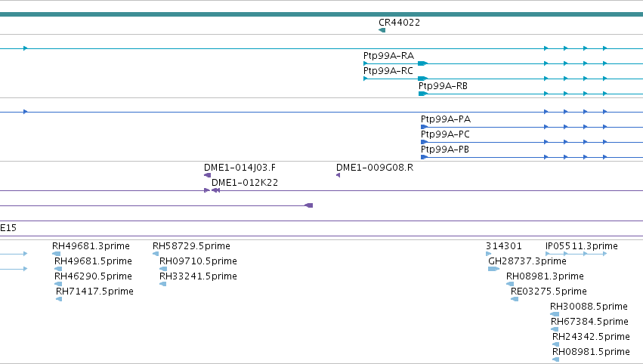Click the DME1-009G08.R small arrow marker

338,175
